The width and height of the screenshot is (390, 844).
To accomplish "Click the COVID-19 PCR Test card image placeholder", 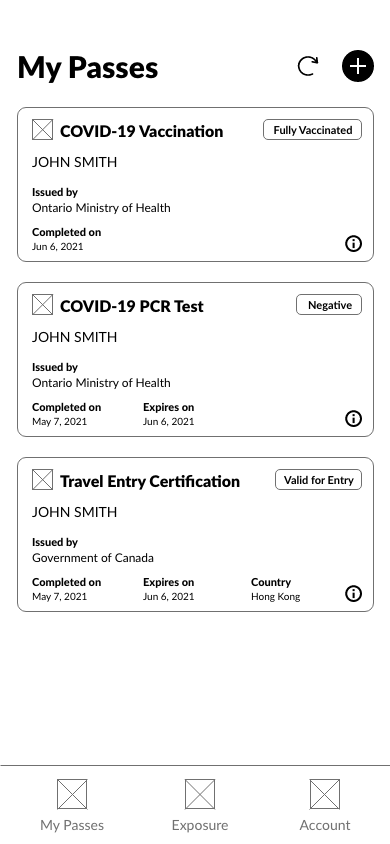I will (x=42, y=305).
